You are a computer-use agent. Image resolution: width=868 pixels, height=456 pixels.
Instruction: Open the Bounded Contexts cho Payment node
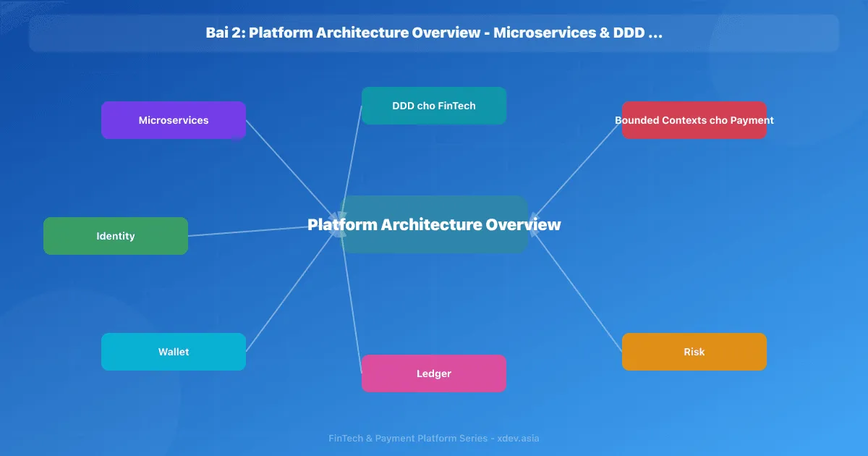[694, 120]
